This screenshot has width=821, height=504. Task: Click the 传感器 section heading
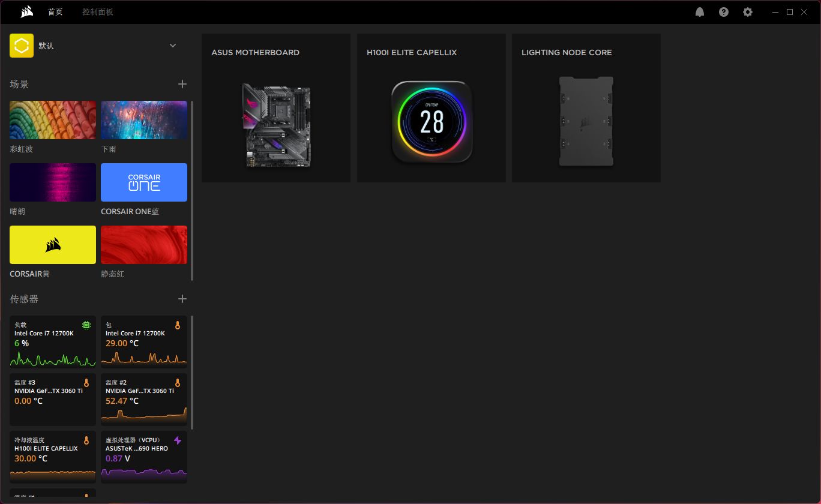point(24,299)
